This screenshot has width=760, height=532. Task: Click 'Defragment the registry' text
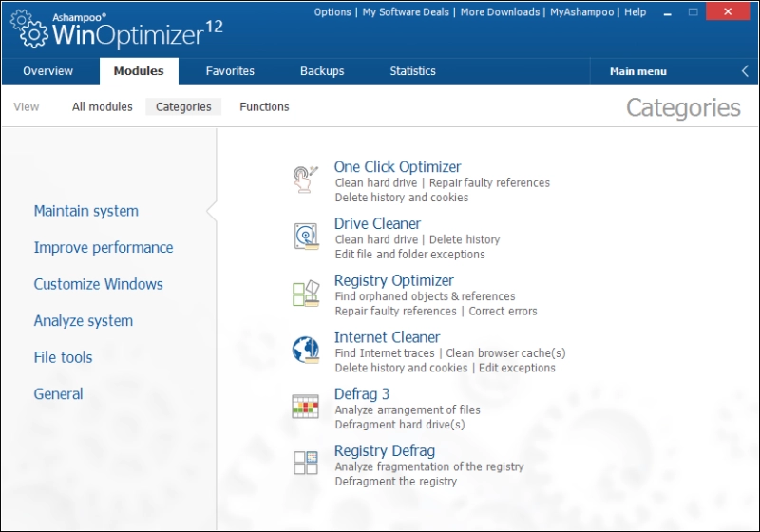point(396,481)
